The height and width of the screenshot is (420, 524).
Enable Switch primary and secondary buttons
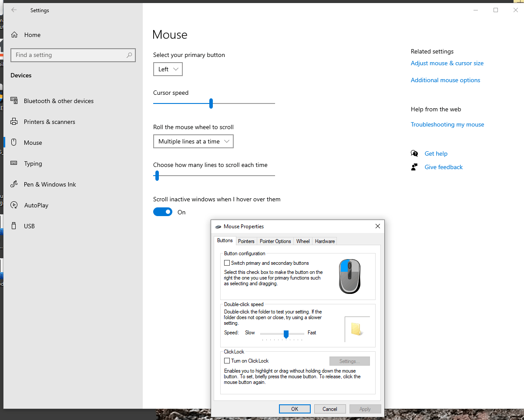click(227, 263)
